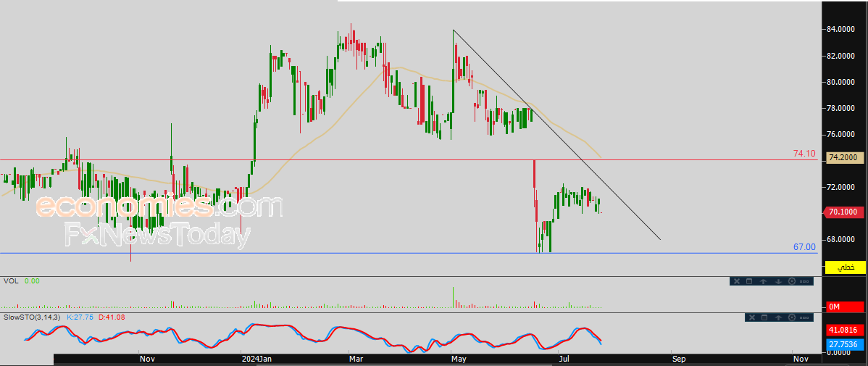Close the VOL indicator panel
868x366 pixels.
click(736, 281)
